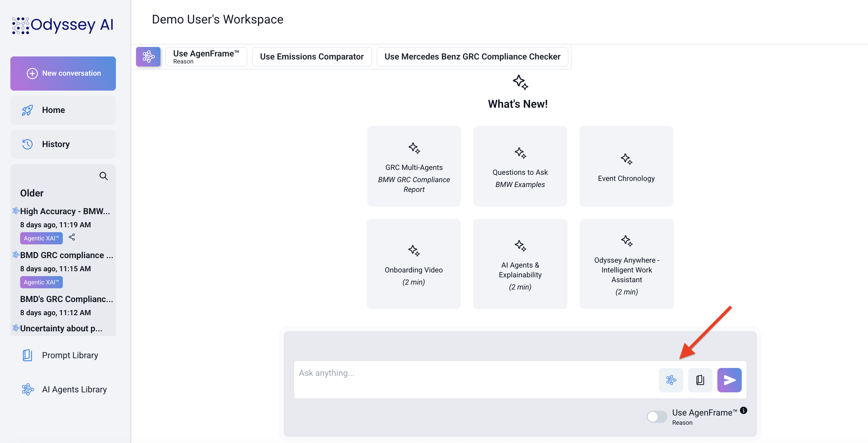Select Use AgenFrame Reason in top bar

pyautogui.click(x=206, y=57)
